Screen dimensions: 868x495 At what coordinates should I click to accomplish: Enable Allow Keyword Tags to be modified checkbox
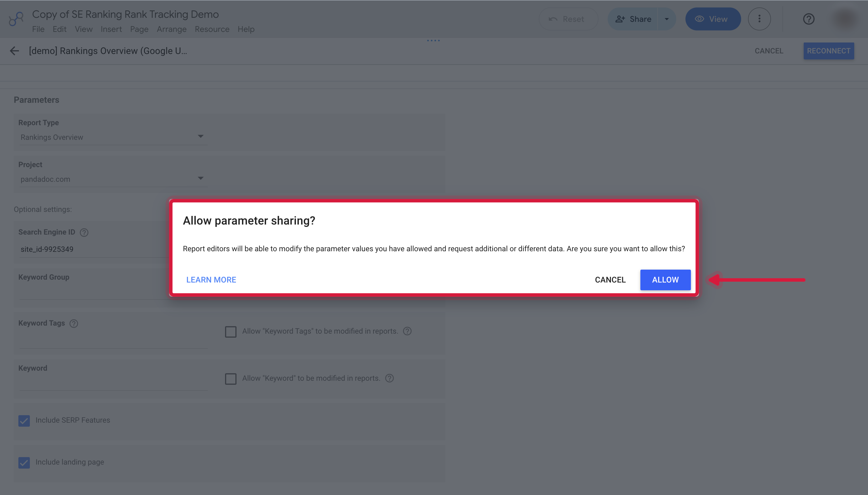(231, 332)
